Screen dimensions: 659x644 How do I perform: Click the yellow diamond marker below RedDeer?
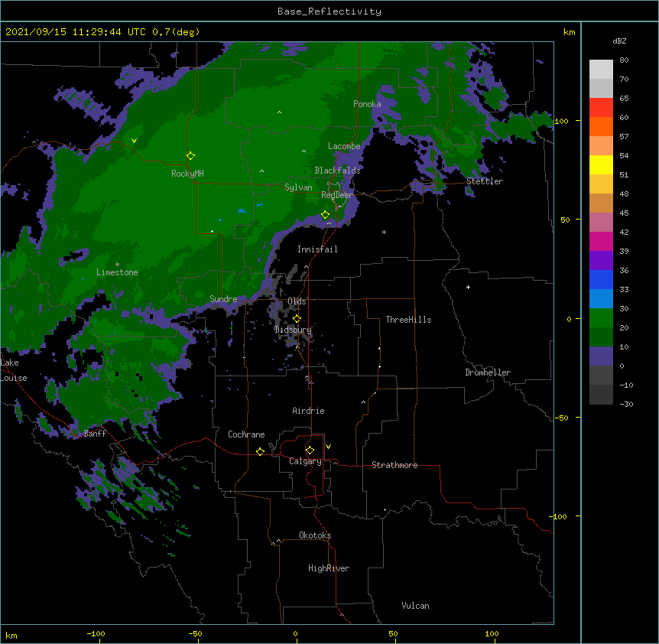tap(326, 215)
